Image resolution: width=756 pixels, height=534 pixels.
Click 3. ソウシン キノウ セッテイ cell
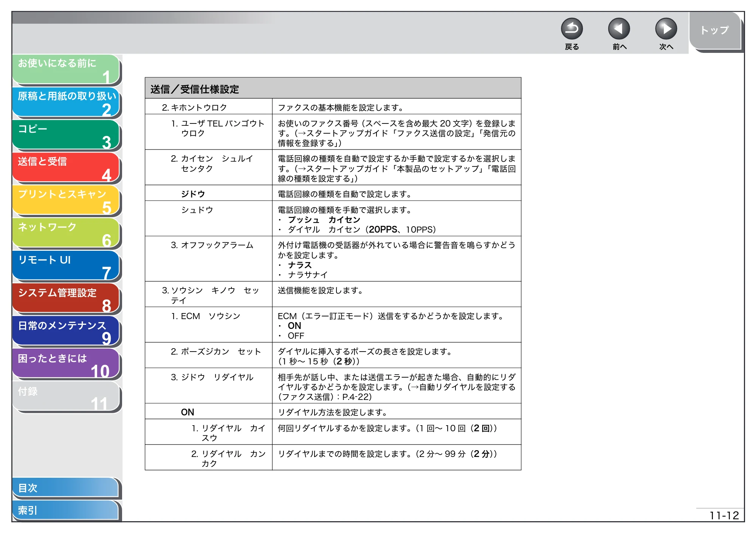pyautogui.click(x=209, y=294)
